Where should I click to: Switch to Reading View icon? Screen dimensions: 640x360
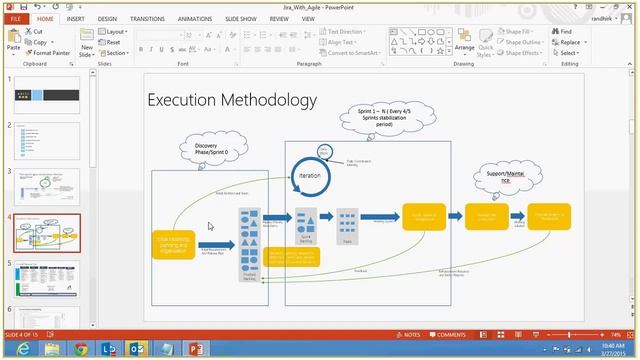tap(518, 335)
